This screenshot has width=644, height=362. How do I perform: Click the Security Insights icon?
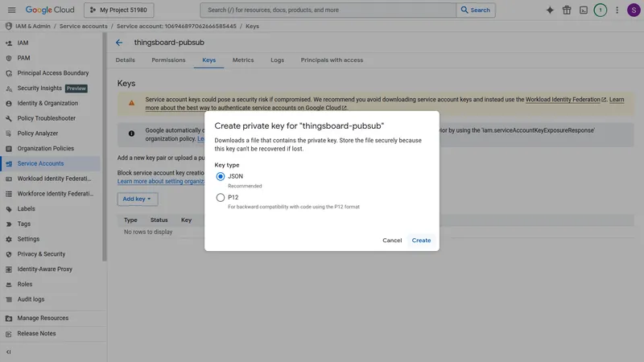(x=9, y=88)
